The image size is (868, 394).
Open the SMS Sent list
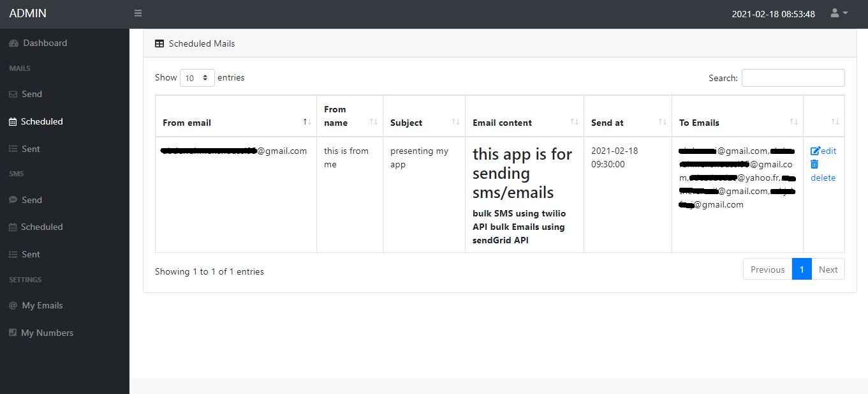click(x=30, y=254)
